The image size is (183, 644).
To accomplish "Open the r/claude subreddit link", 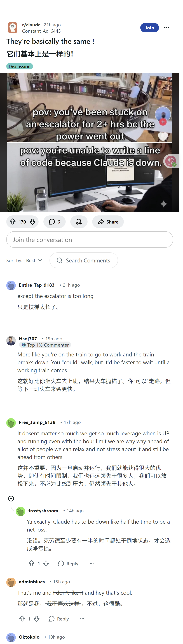I will [31, 25].
